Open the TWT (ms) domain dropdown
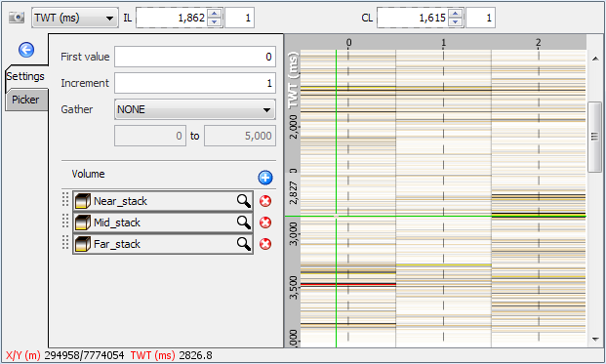The width and height of the screenshot is (606, 364). 75,18
